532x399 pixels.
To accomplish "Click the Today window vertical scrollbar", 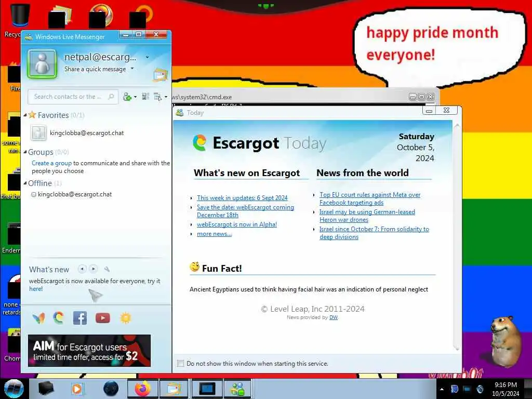I will tap(457, 237).
